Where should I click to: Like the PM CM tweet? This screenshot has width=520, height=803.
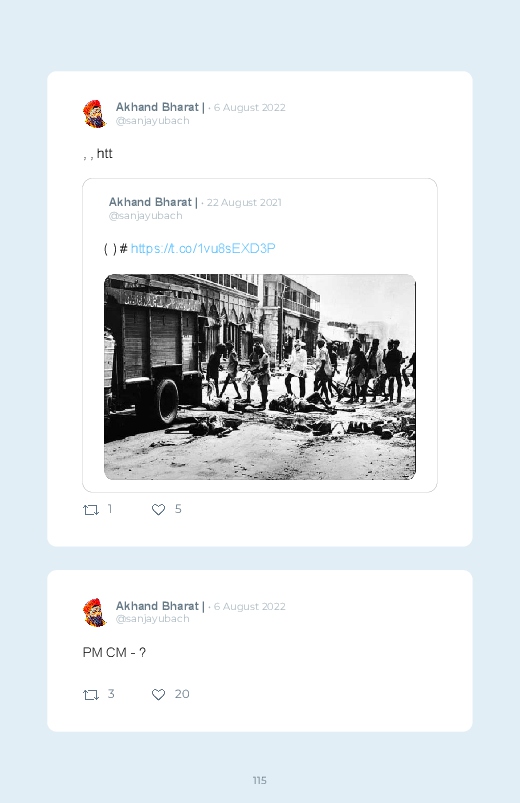click(158, 694)
